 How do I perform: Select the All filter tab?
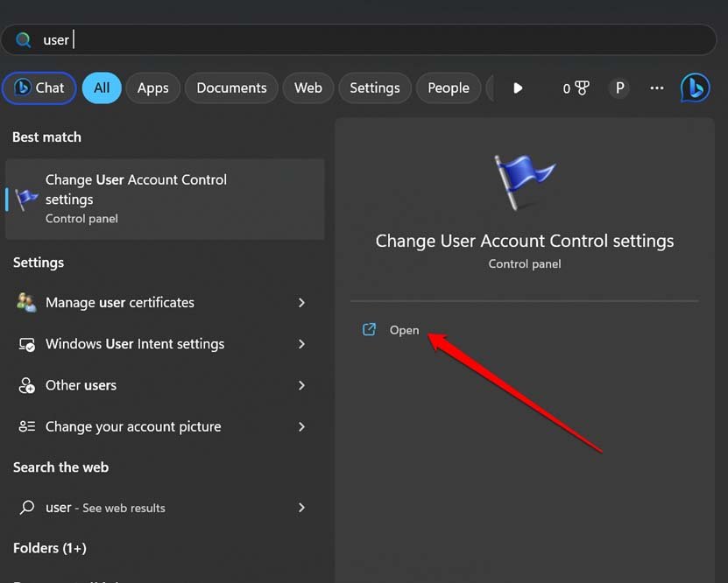(102, 88)
